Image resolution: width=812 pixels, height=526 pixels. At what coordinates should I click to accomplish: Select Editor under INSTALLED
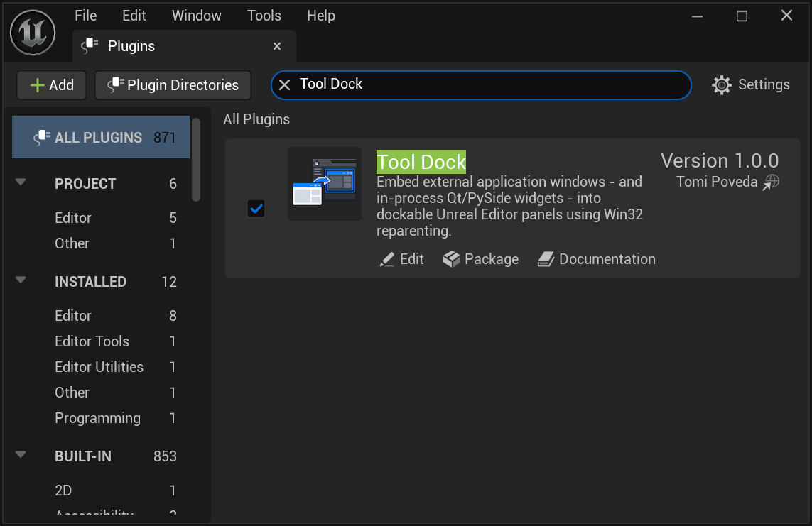73,315
